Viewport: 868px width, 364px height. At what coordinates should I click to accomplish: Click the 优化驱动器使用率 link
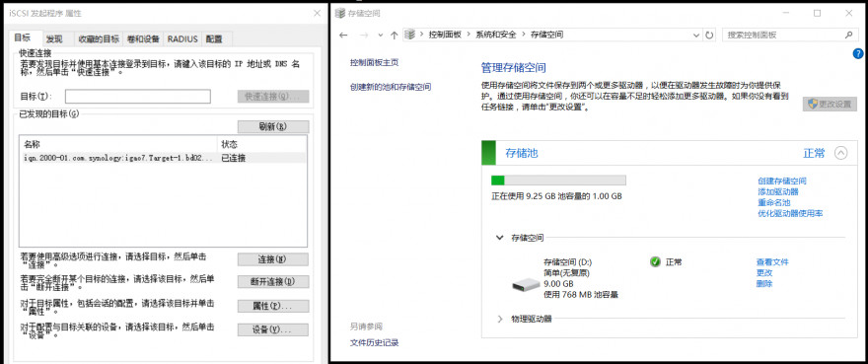point(791,213)
